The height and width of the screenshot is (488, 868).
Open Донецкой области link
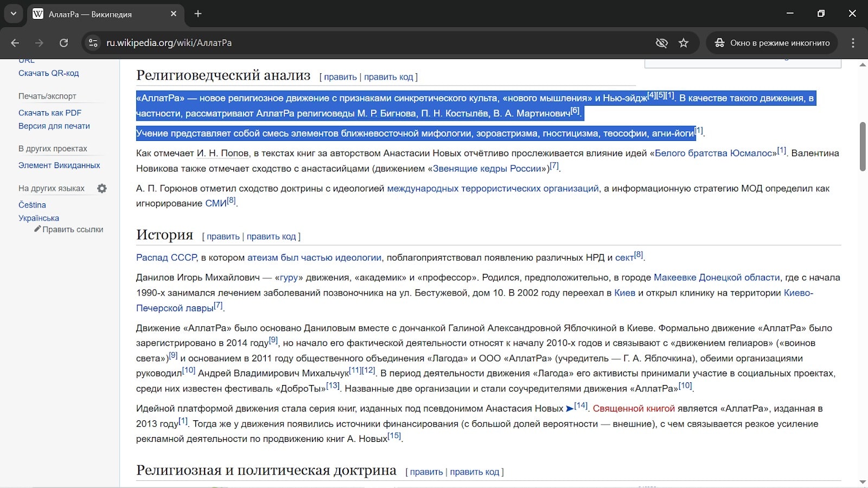[x=739, y=278]
